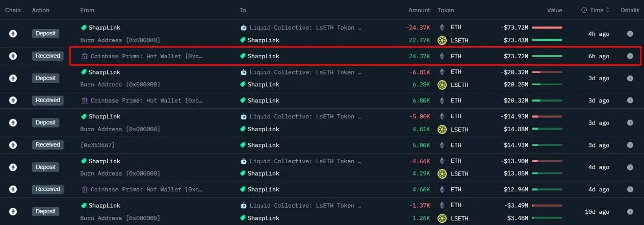Click Received badge in the 6h ago row
644x225 pixels.
tap(48, 56)
